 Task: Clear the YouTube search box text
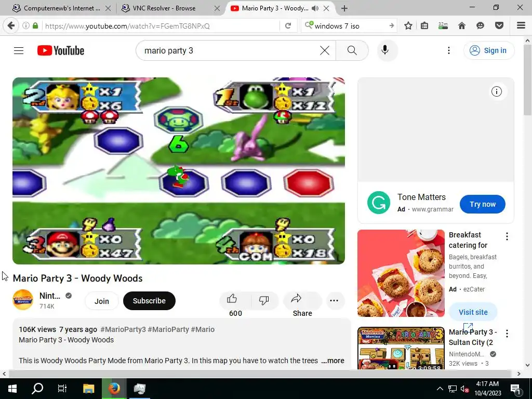325,50
